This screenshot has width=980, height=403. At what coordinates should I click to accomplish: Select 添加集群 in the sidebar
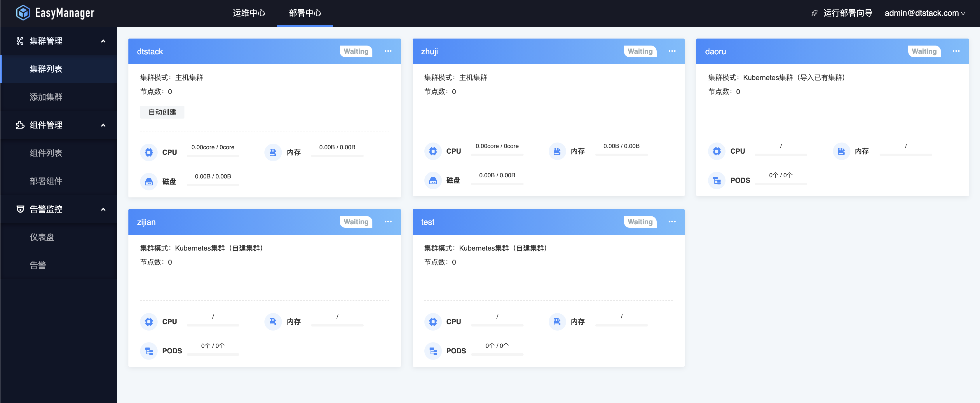click(46, 97)
